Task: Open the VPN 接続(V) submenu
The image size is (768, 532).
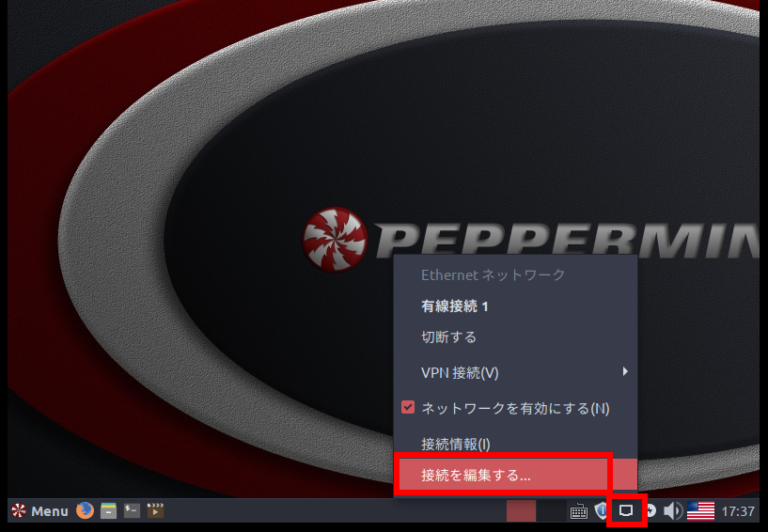Action: coord(515,373)
